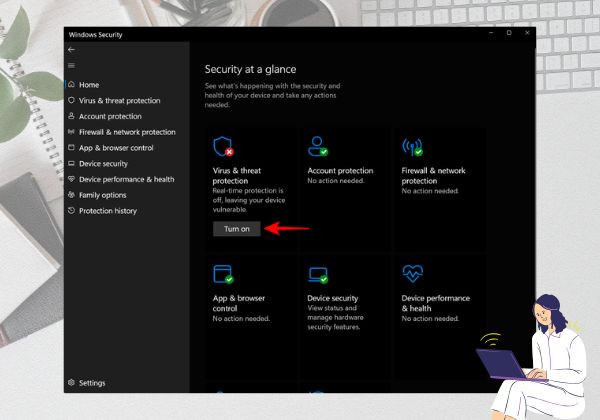Open Virus & threat protection sidebar item
Viewport: 600px width, 420px height.
coord(119,101)
